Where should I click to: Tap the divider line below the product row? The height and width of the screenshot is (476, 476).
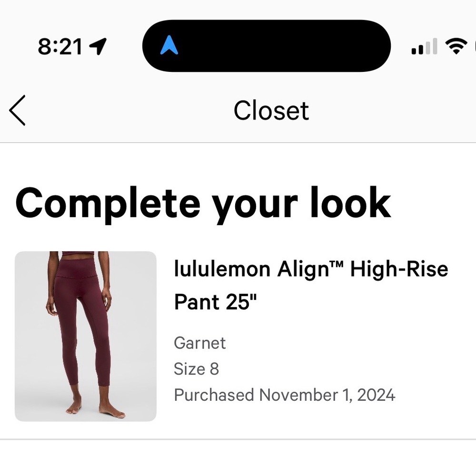pyautogui.click(x=238, y=439)
